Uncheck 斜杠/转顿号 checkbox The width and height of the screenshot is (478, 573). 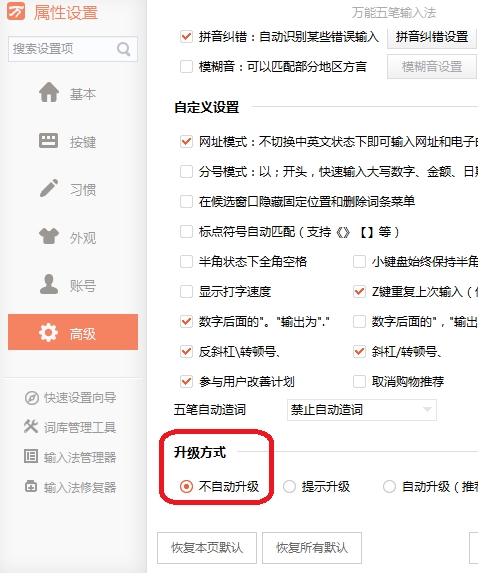[x=359, y=352]
